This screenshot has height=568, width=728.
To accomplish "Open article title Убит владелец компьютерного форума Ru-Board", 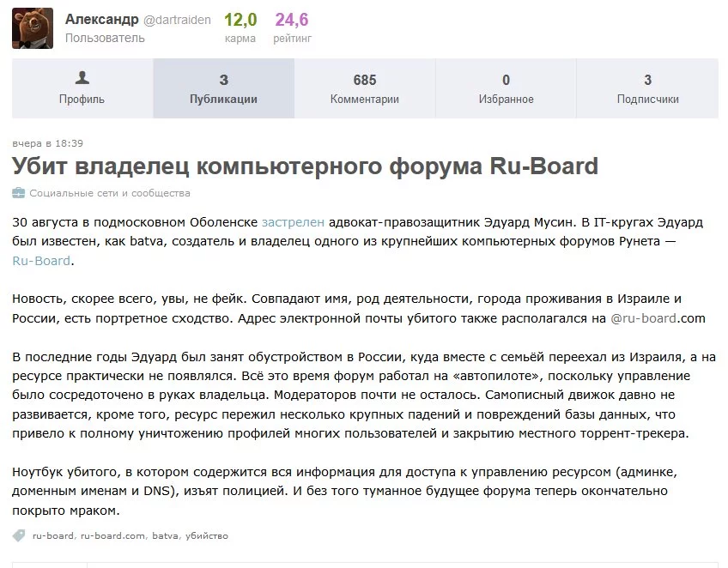I will click(x=305, y=166).
